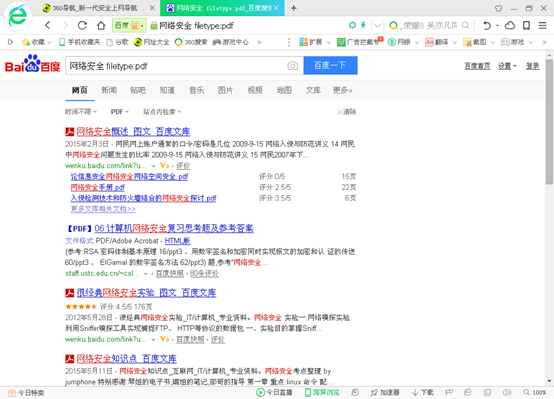554x399 pixels.
Task: Click 下载 download icon in status bar
Action: pyautogui.click(x=423, y=392)
